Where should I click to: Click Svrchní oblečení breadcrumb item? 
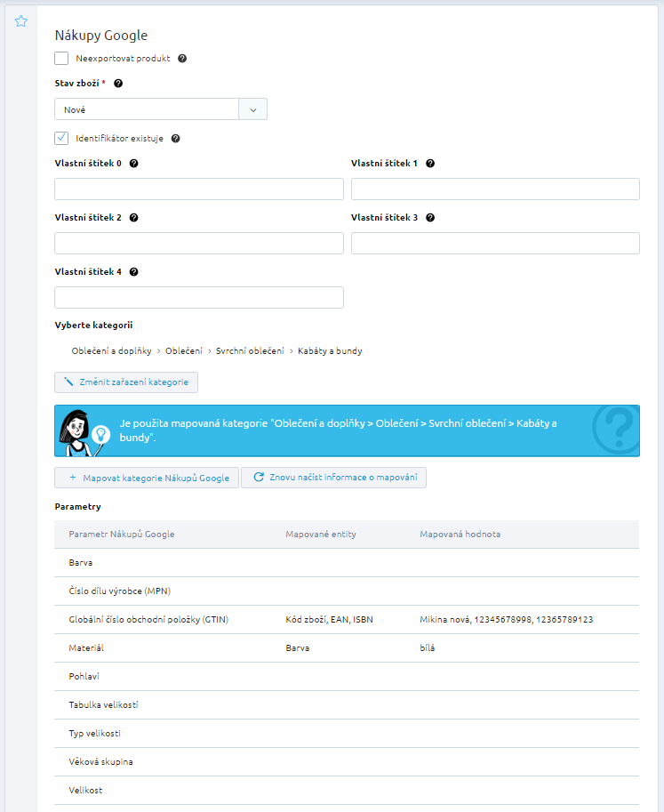[250, 351]
